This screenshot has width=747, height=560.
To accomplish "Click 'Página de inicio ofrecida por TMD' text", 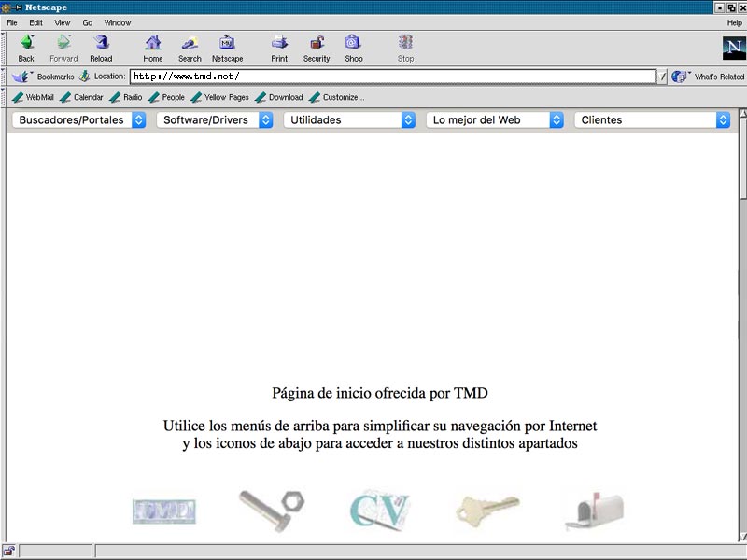I will (x=380, y=393).
